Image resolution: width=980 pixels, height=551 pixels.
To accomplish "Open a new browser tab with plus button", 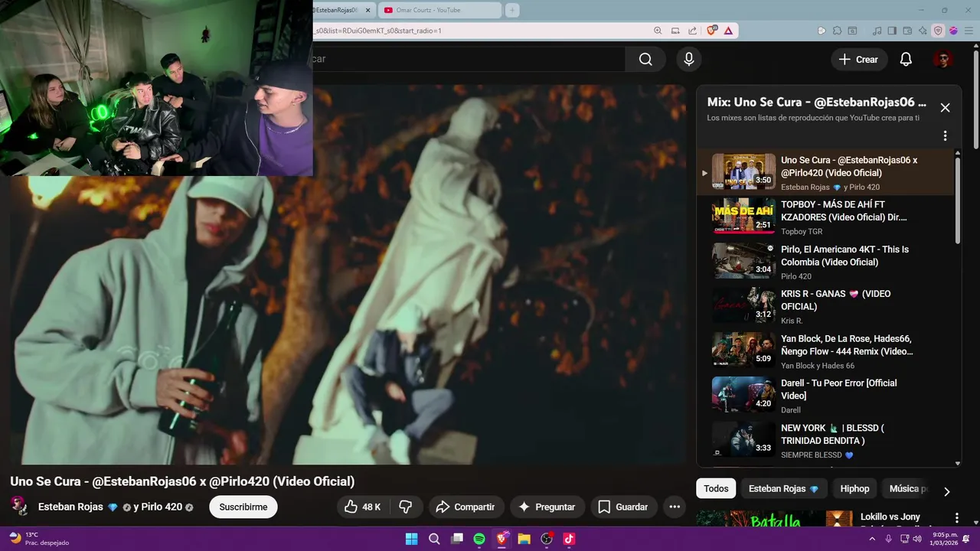I will pos(512,10).
